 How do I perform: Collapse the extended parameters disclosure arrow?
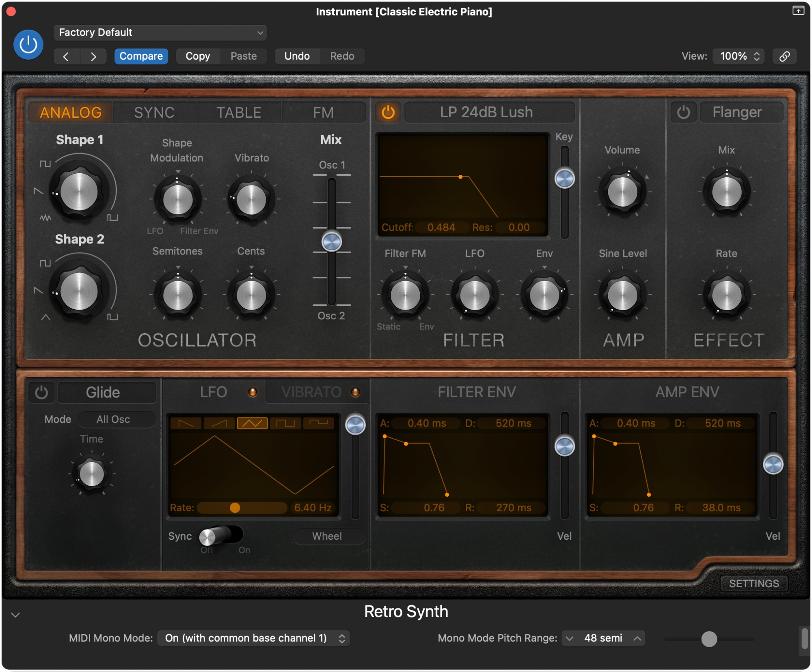15,615
